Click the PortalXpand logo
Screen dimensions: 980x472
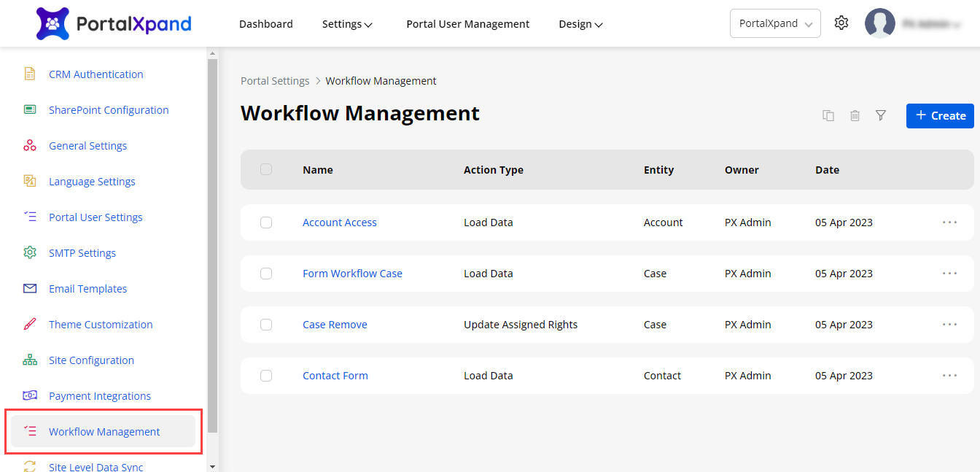[x=114, y=23]
